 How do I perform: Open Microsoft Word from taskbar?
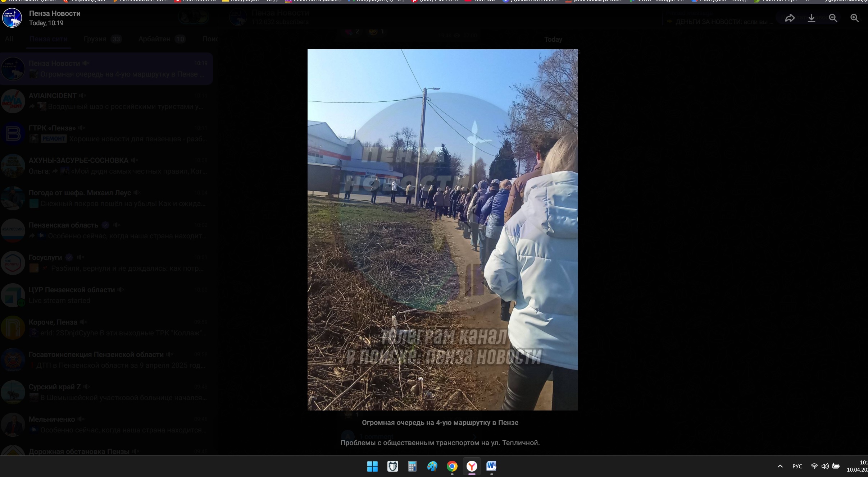tap(491, 466)
